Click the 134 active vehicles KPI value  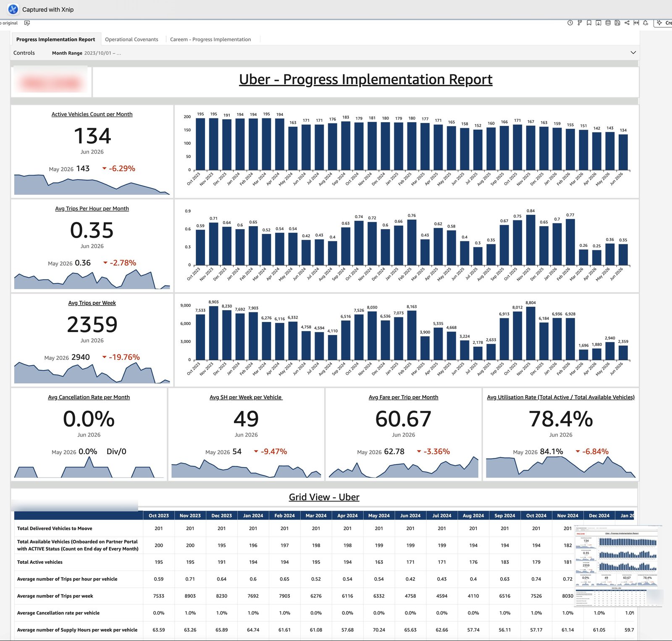(92, 136)
